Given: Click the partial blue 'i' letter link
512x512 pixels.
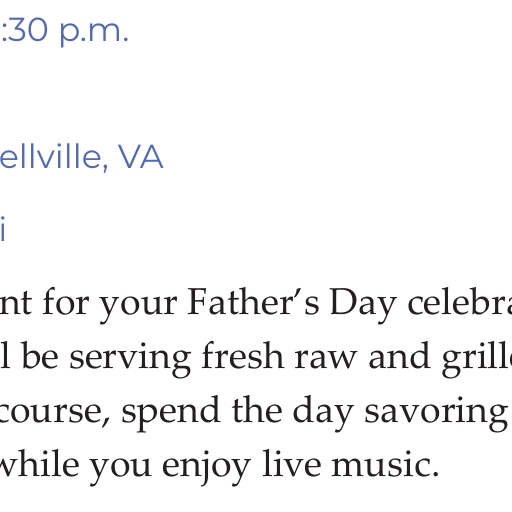Looking at the screenshot, I should (x=3, y=229).
